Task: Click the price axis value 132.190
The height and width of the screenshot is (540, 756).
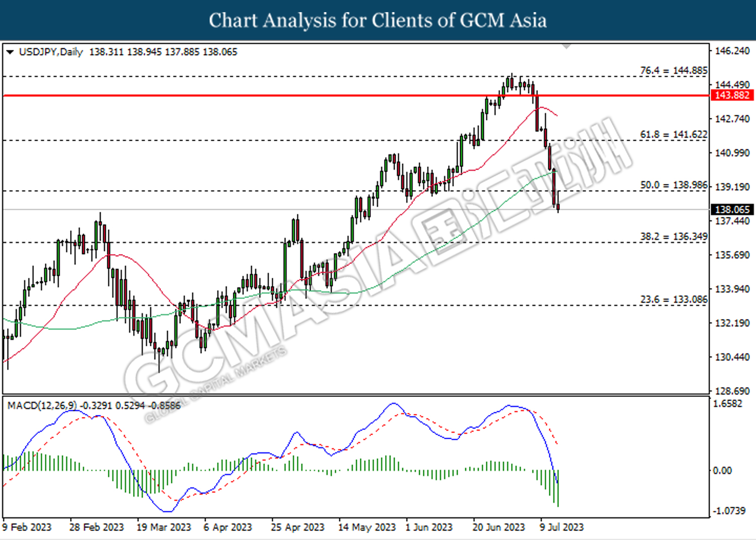Action: 732,323
